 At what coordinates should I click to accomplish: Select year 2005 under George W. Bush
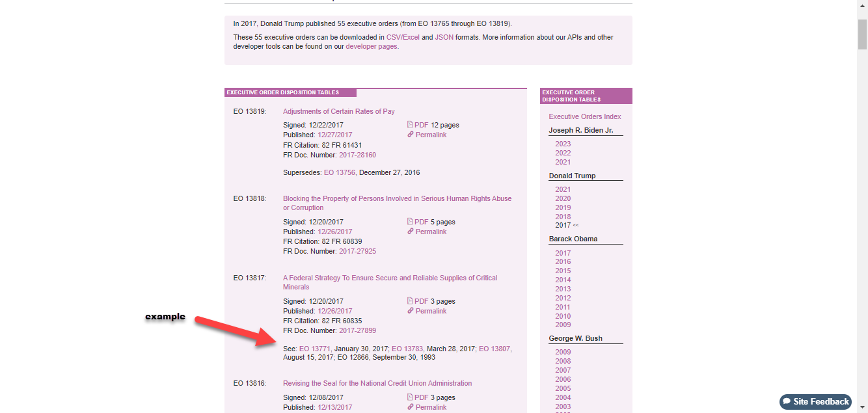click(x=563, y=388)
